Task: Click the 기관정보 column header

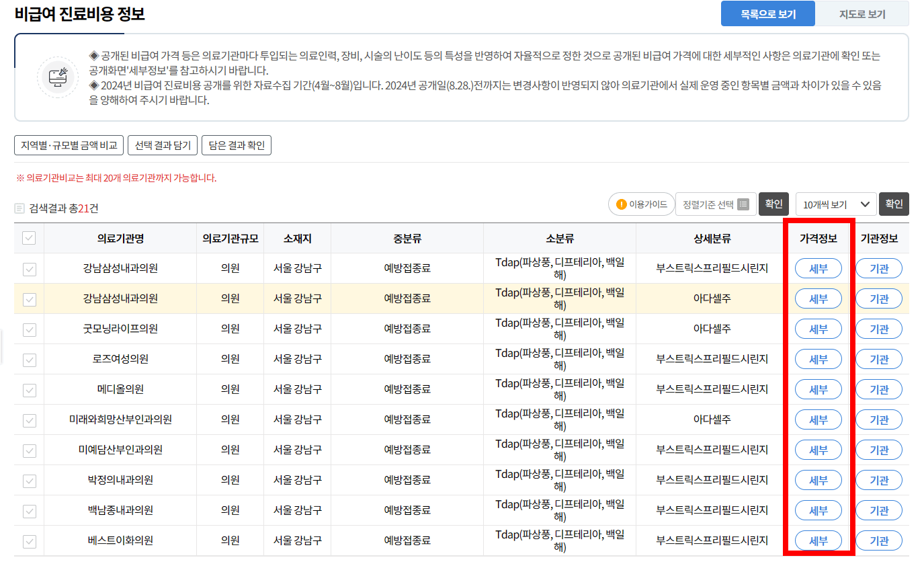Action: (879, 238)
